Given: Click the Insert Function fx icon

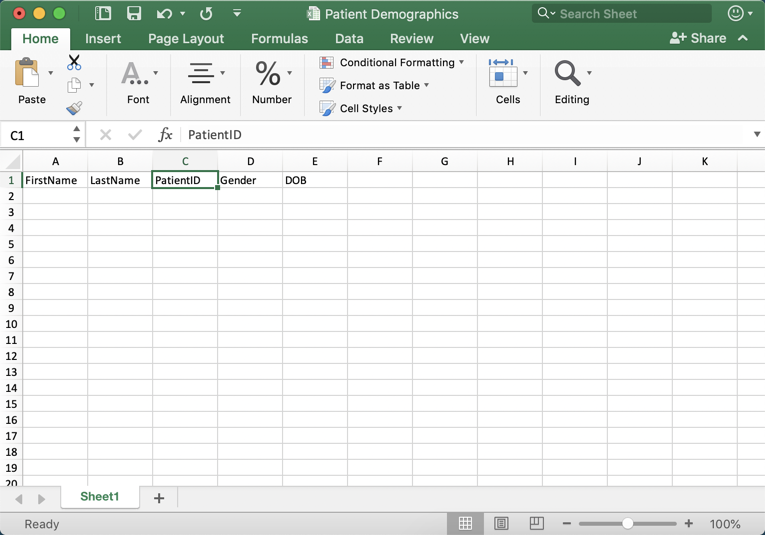Looking at the screenshot, I should pos(165,135).
